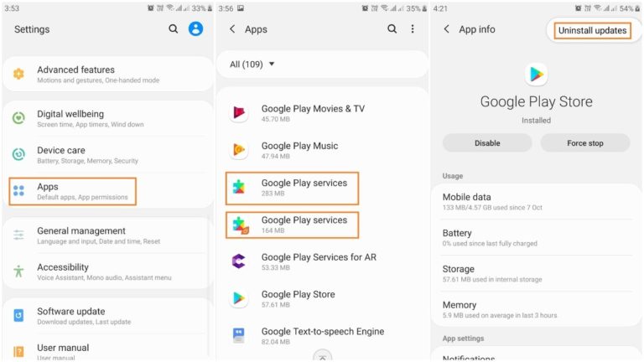Tap the Google Text-to-speech Engine icon
The height and width of the screenshot is (362, 644).
[239, 335]
